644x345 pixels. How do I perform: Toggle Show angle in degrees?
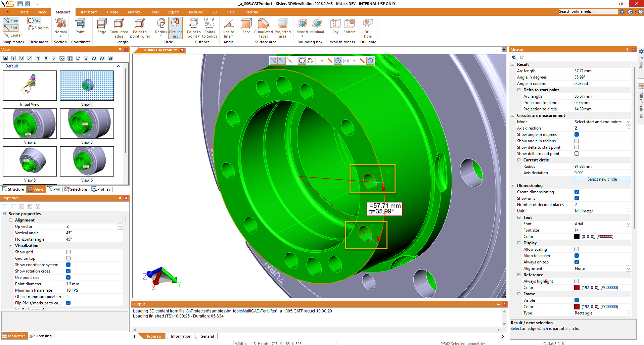[x=577, y=135]
